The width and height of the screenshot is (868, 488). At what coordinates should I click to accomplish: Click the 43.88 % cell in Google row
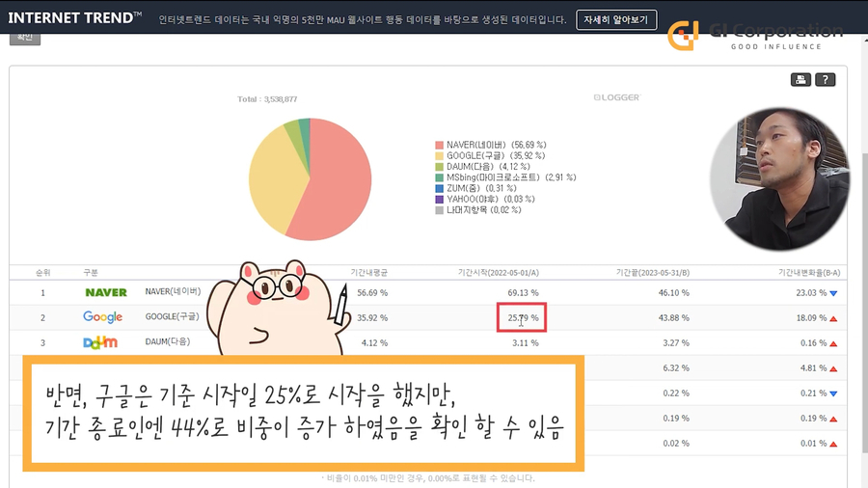pyautogui.click(x=674, y=317)
